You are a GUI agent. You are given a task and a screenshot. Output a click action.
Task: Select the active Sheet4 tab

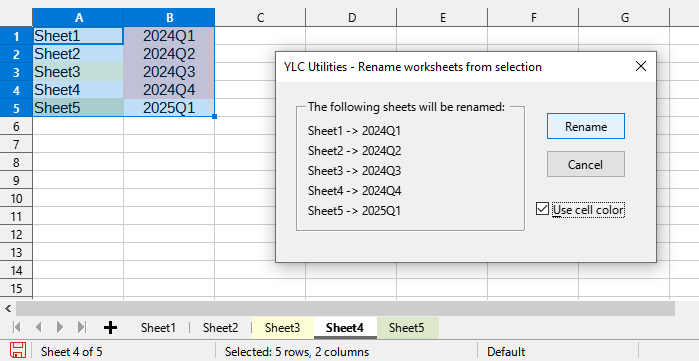[x=345, y=328]
